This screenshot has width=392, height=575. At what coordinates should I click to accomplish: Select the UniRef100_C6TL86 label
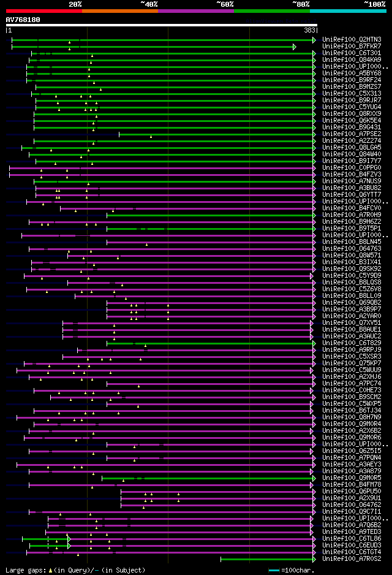pyautogui.click(x=352, y=539)
